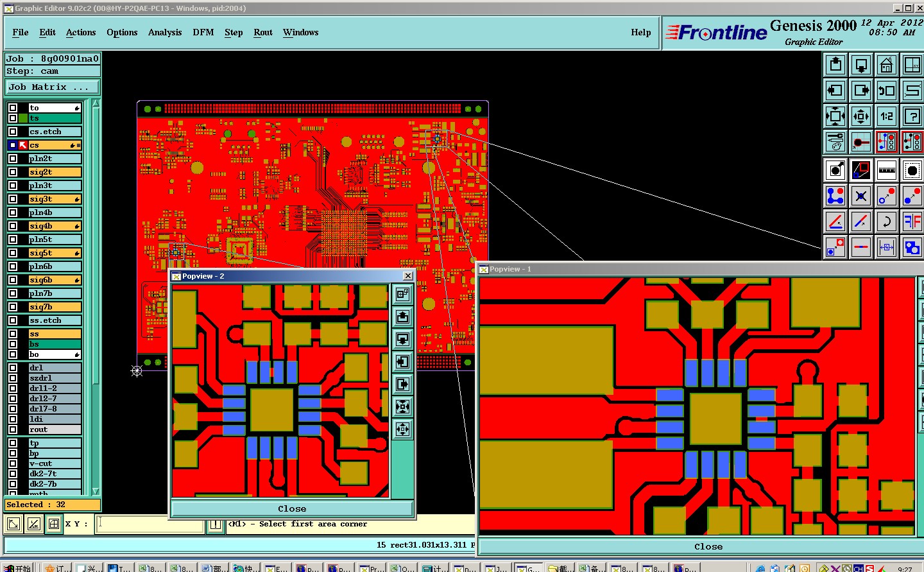Click the pan down icon in right toolbar
Screen dimensions: 924x572
(861, 65)
